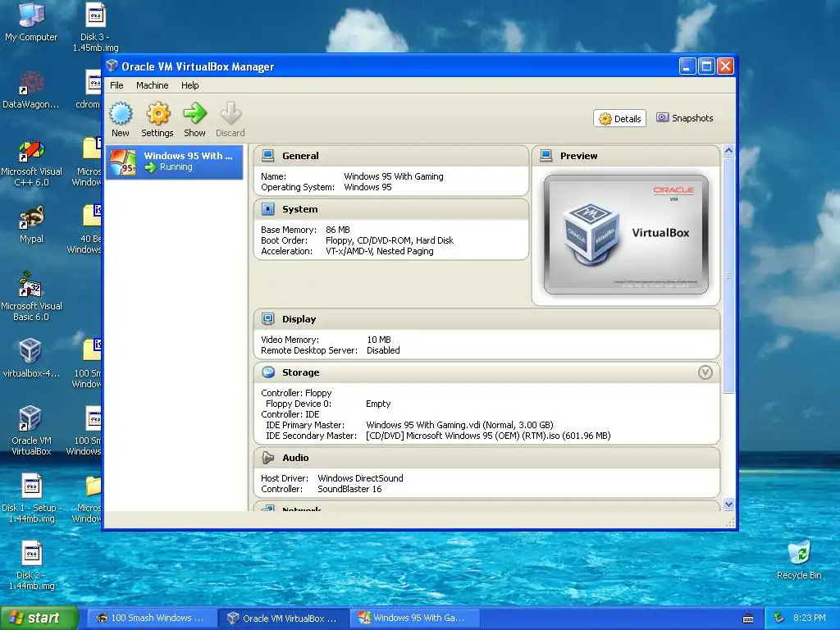Click the keyboard icon in the taskbar
Image resolution: width=840 pixels, height=630 pixels.
click(x=748, y=619)
